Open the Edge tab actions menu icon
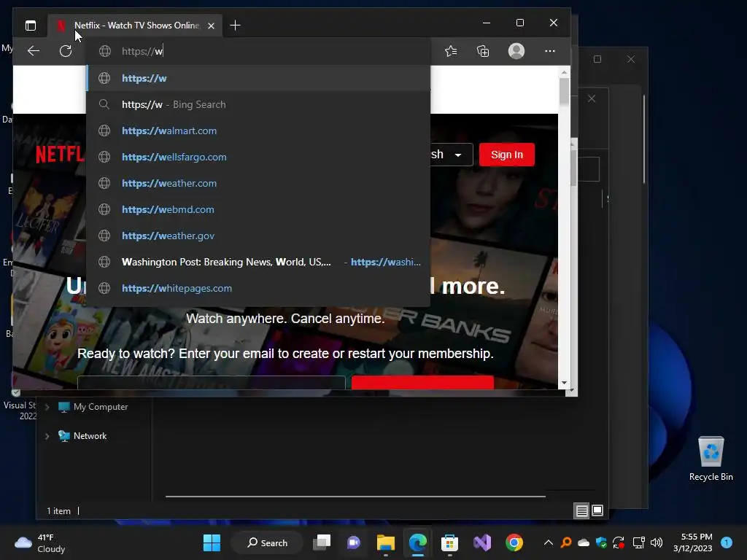Viewport: 747px width, 560px height. [31, 26]
